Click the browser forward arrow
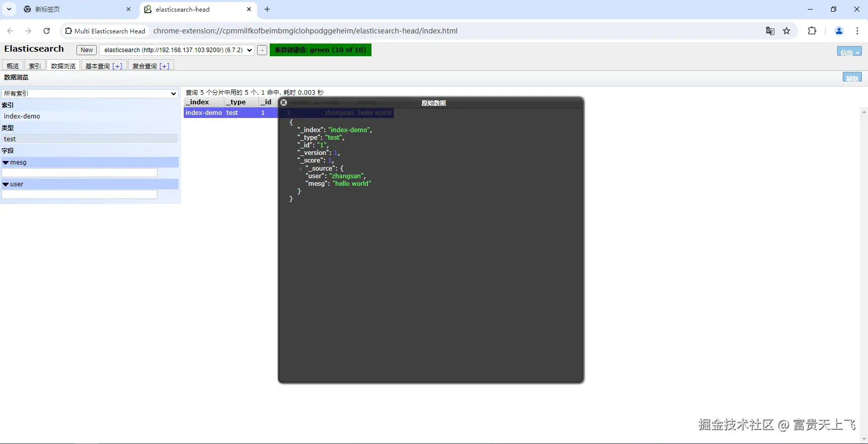The image size is (868, 444). coord(28,31)
